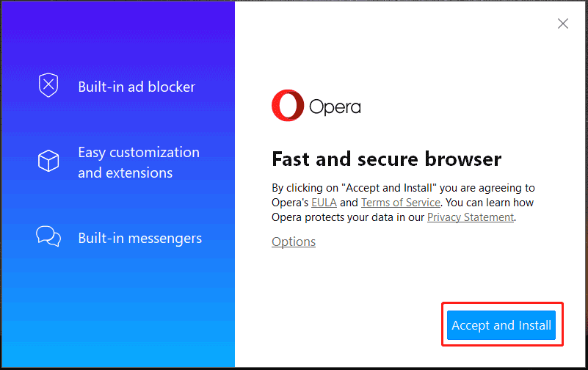Click the quoted "Accept and Install" phrase in paragraph
Viewport: 588px width, 370px height.
(x=389, y=188)
